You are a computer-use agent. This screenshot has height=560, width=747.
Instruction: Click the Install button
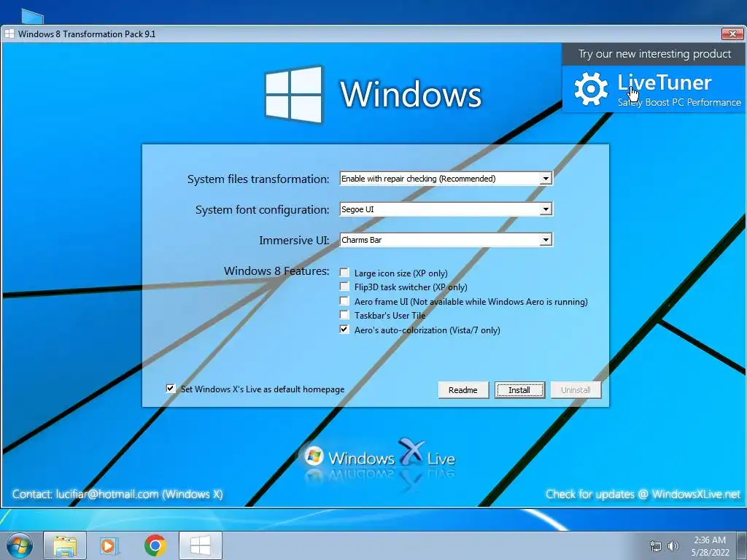click(519, 390)
